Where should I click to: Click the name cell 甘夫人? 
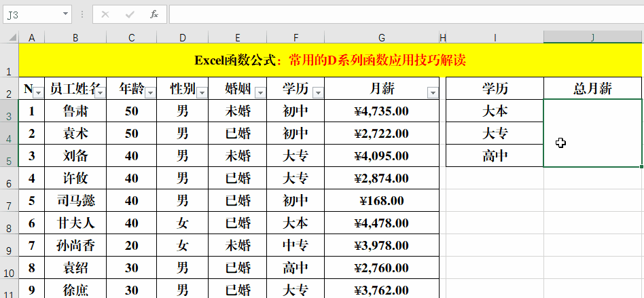(x=75, y=223)
